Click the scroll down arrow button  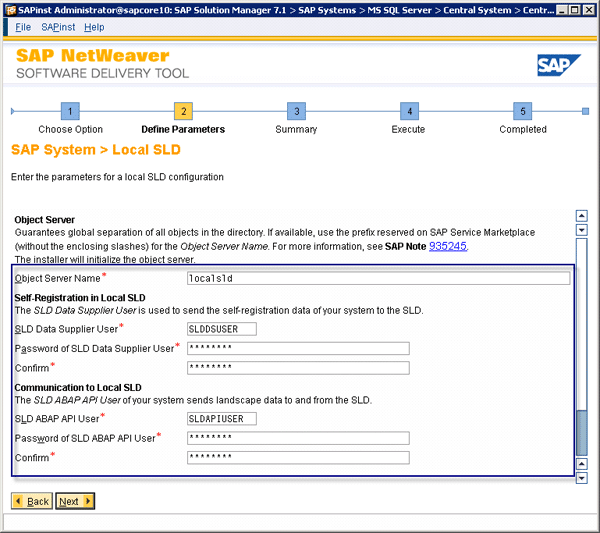tap(582, 479)
